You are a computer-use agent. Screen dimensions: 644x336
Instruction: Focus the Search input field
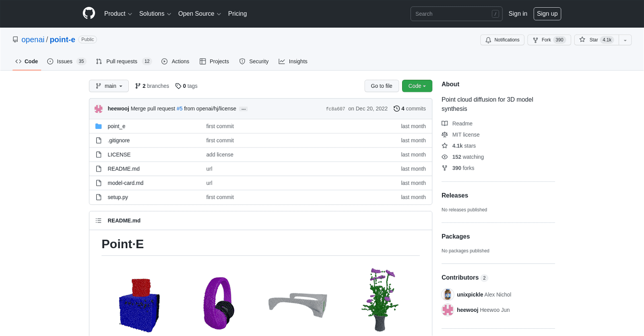(x=451, y=14)
